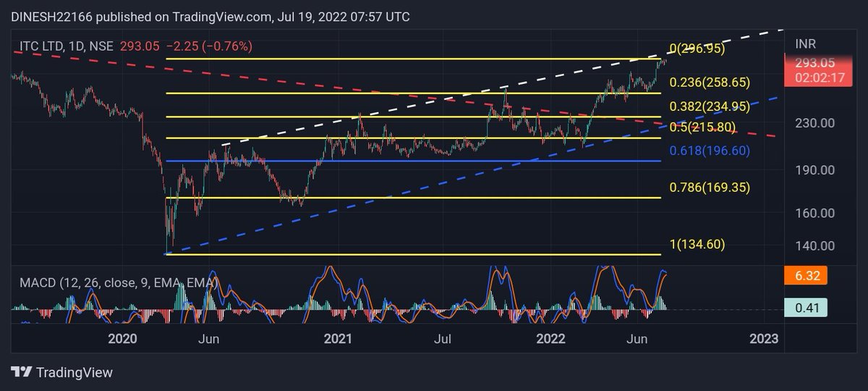Image resolution: width=868 pixels, height=391 pixels.
Task: Click the 0(296.95) Fibonacci level label
Action: click(697, 49)
